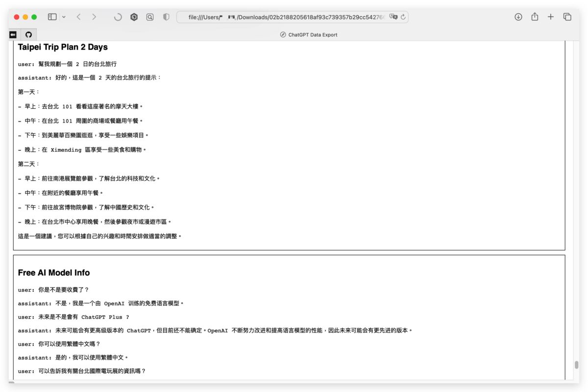The width and height of the screenshot is (588, 392).
Task: Minimize the Safari window
Action: [25, 17]
